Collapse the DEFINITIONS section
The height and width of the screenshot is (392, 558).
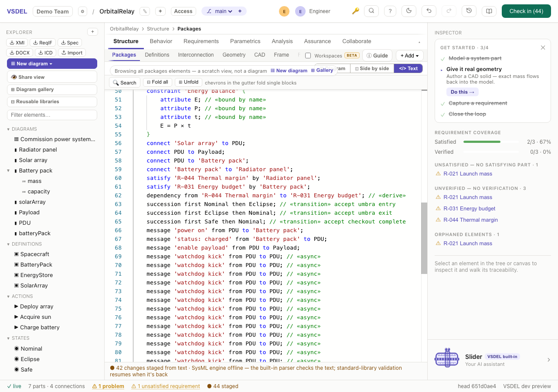click(8, 244)
